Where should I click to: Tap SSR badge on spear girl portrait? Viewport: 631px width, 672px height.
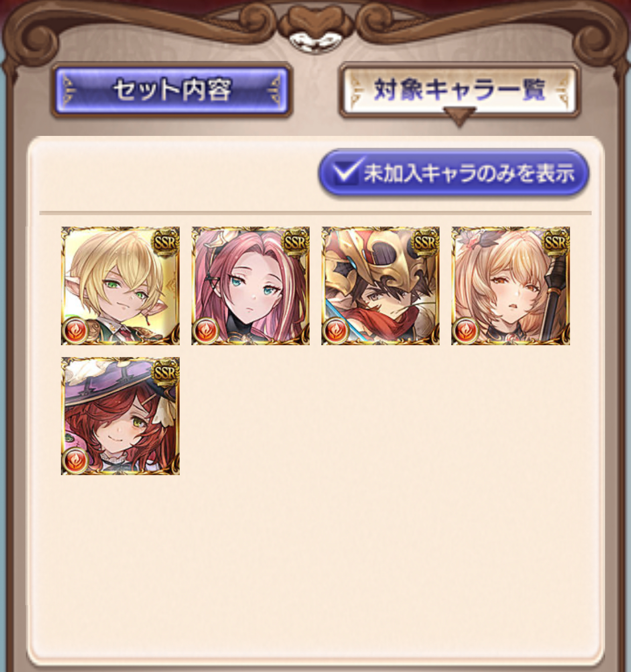pyautogui.click(x=555, y=242)
